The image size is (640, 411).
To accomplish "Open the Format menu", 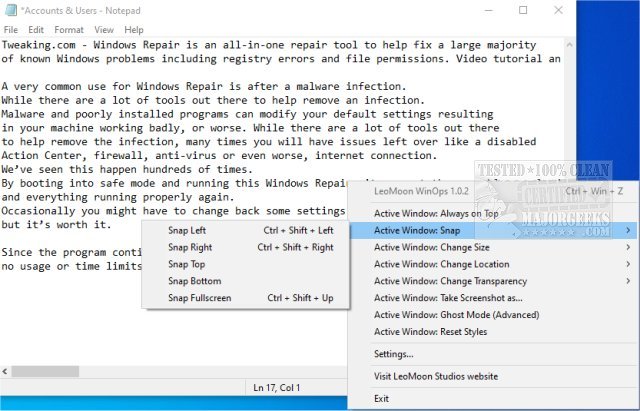I will point(69,30).
